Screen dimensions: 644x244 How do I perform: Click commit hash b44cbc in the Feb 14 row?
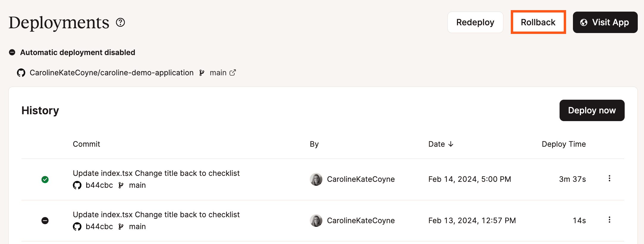tap(99, 185)
